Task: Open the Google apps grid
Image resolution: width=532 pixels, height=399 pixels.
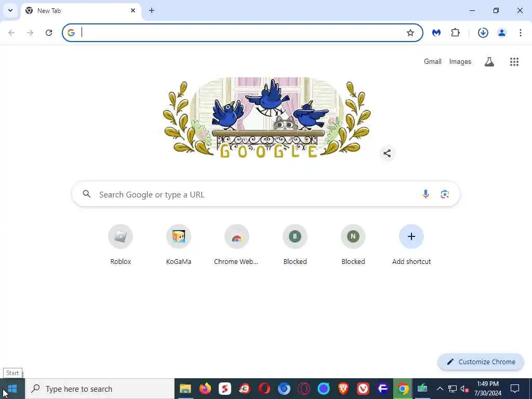Action: [x=514, y=62]
